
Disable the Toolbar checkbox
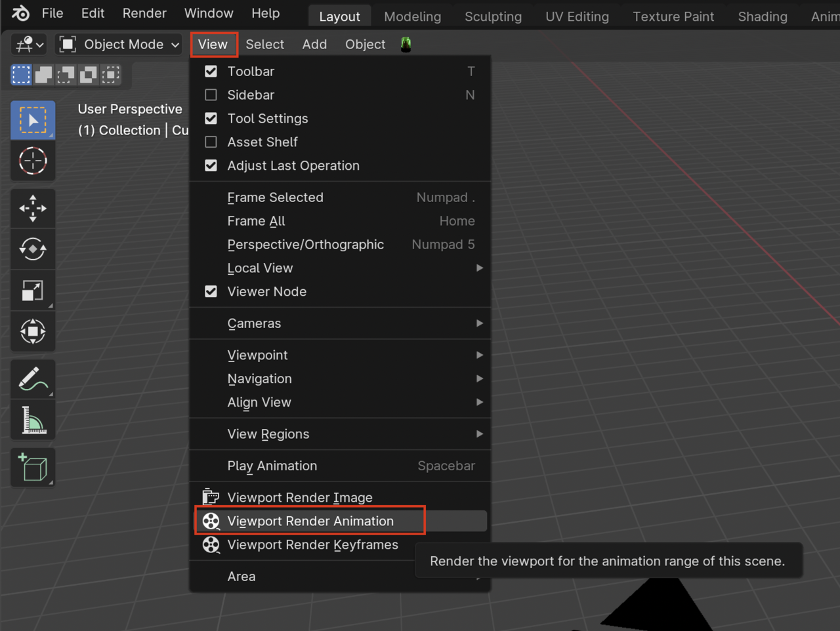[x=211, y=71]
